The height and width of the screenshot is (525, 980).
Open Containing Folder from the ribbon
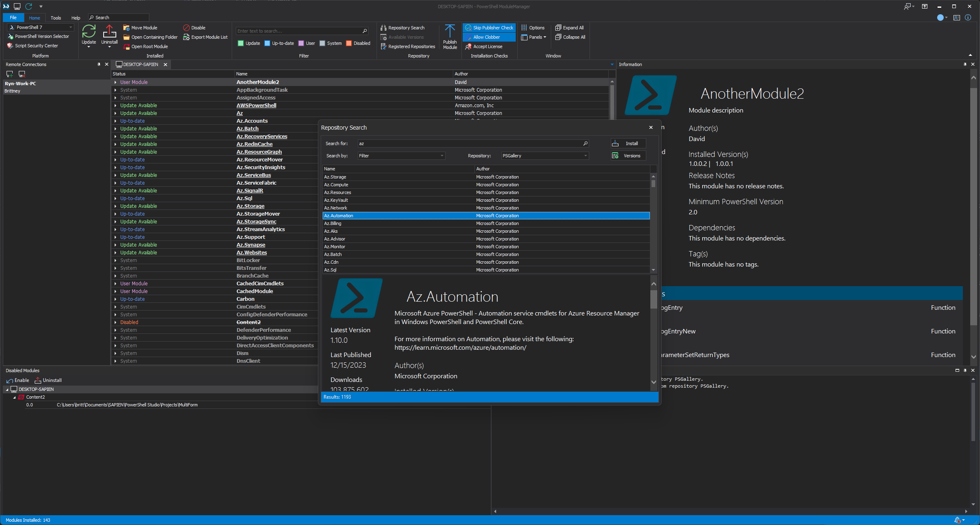point(151,37)
